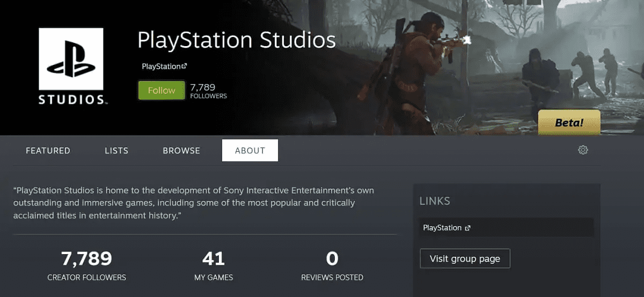Screen dimensions: 644x297
Task: Open the BROWSE tab
Action: [x=181, y=151]
